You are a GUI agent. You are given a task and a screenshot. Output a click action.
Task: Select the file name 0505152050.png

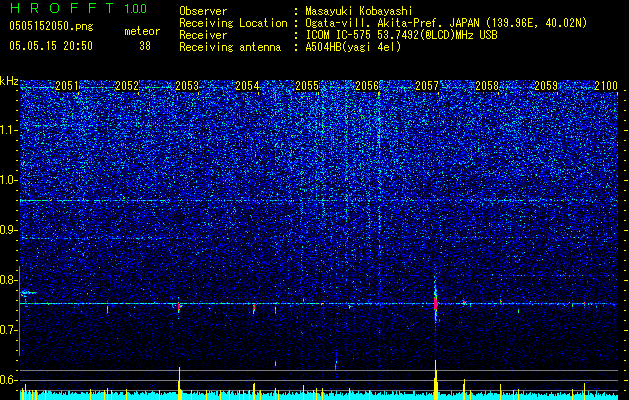pyautogui.click(x=51, y=27)
